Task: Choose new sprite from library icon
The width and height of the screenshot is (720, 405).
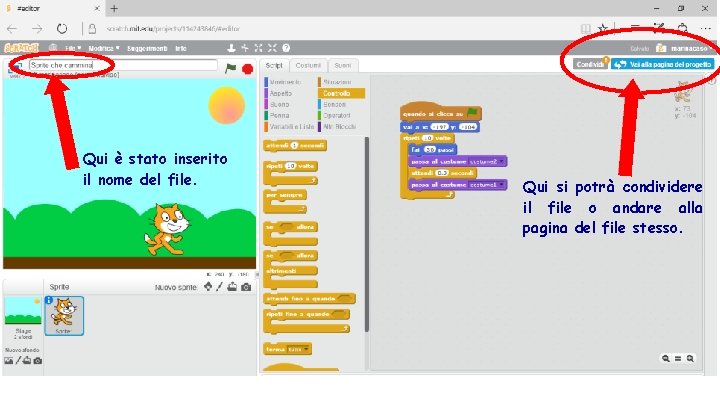Action: tap(208, 287)
